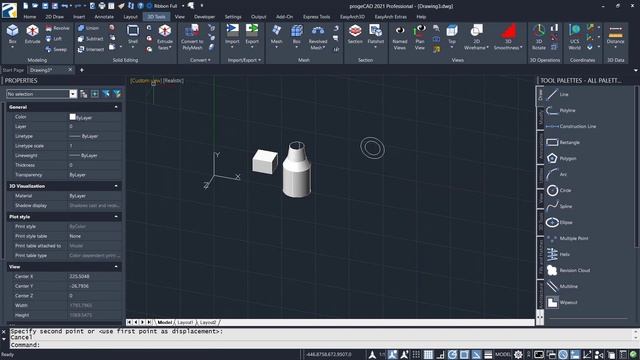Add a new drawing tab
Viewport: 640px width, 360px height.
(82, 70)
